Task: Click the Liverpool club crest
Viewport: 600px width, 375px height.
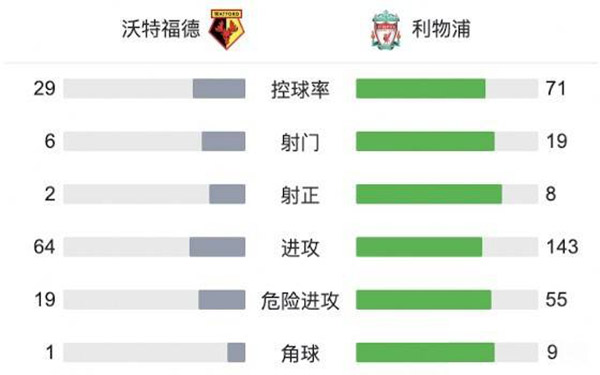Action: pyautogui.click(x=386, y=29)
